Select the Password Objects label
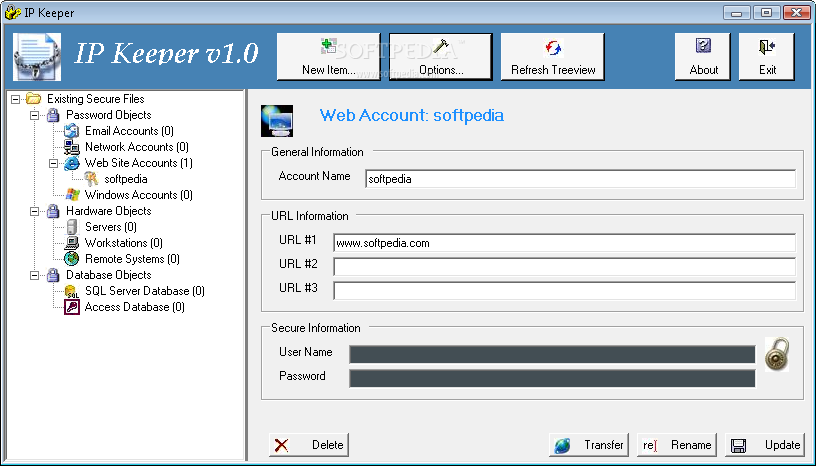 (108, 115)
